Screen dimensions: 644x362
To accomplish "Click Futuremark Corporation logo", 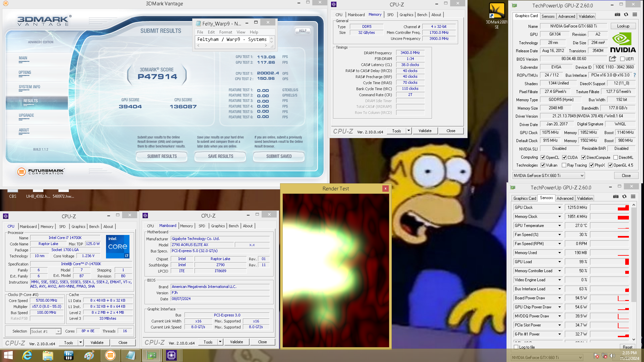I will [x=41, y=172].
